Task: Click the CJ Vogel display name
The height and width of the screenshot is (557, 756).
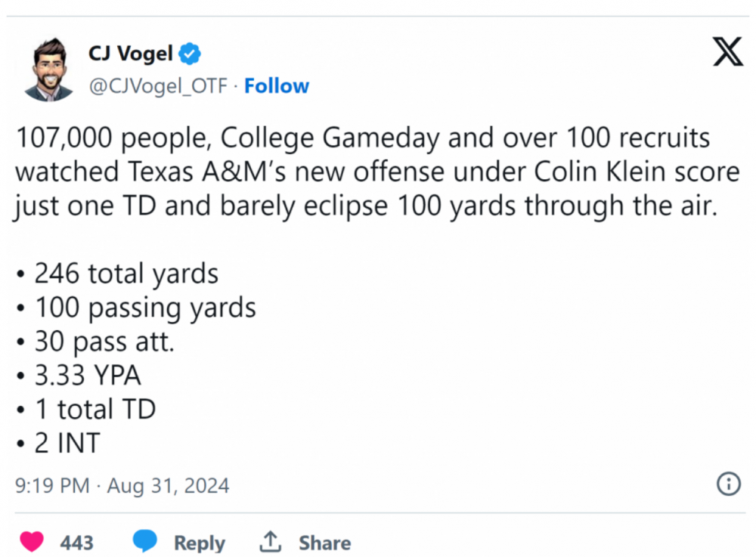Action: point(131,54)
